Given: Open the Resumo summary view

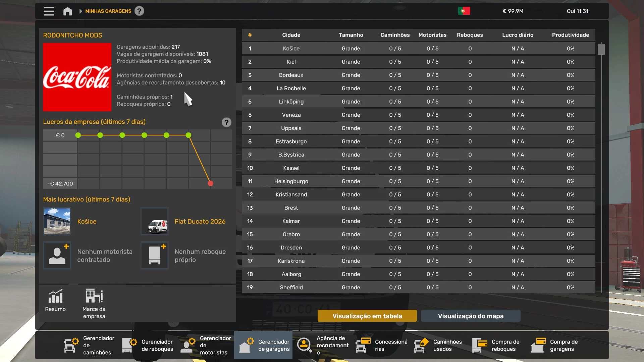Looking at the screenshot, I should click(x=55, y=300).
